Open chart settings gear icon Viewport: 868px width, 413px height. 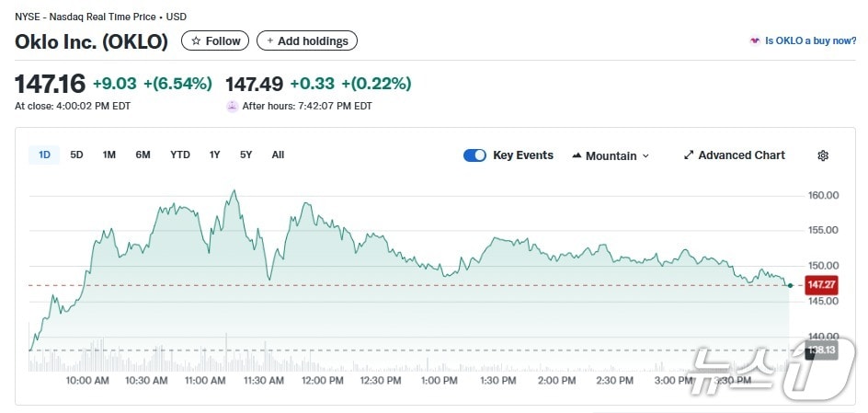coord(823,155)
